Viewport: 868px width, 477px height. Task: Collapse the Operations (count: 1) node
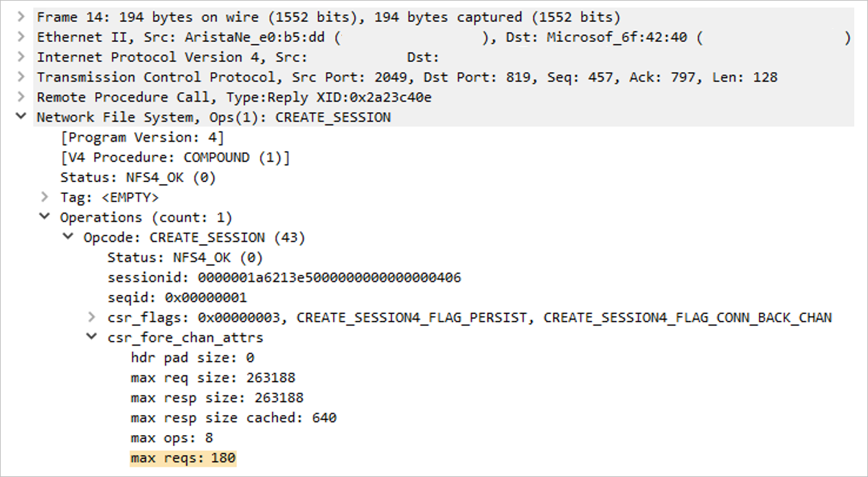coord(43,217)
